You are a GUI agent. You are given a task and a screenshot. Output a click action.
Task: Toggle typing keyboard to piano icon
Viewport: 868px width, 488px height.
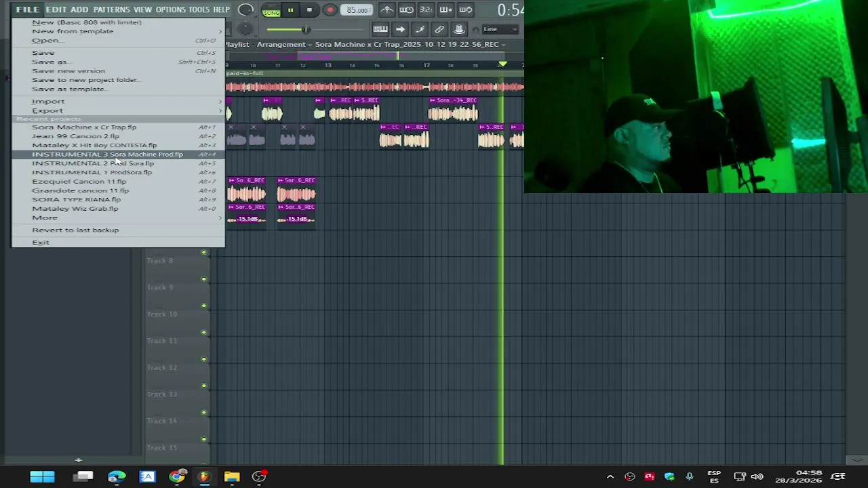point(380,29)
